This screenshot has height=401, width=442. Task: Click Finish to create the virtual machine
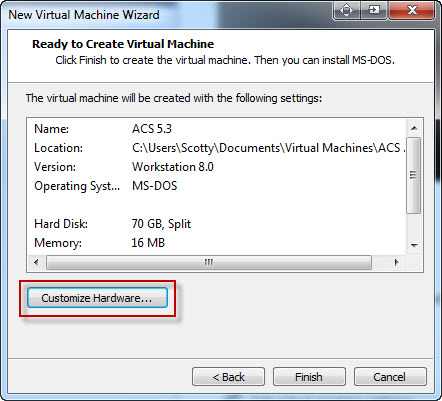point(309,377)
